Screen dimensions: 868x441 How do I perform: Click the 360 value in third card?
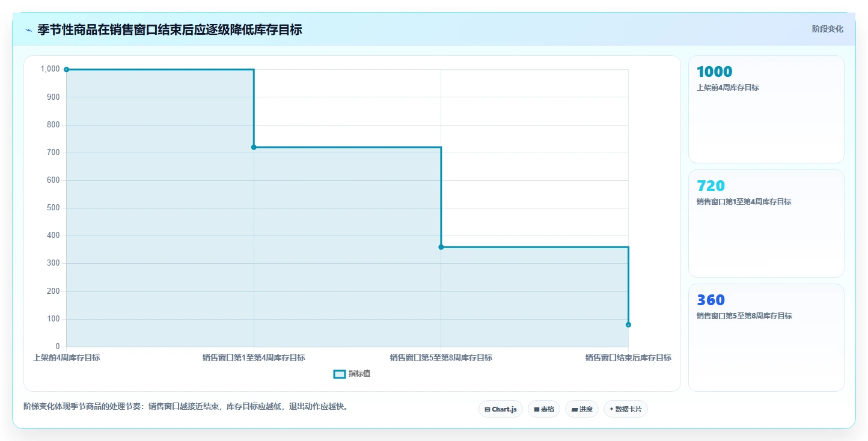(x=711, y=300)
